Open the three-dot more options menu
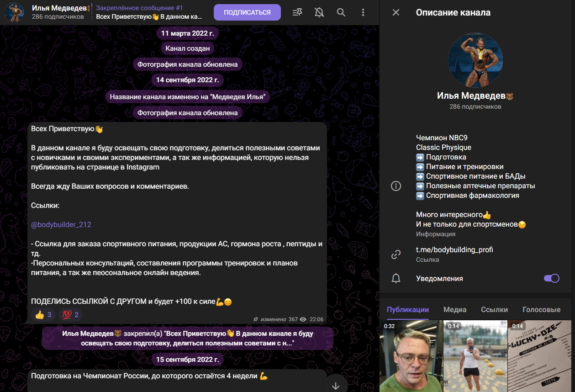The image size is (575, 392). (x=363, y=12)
